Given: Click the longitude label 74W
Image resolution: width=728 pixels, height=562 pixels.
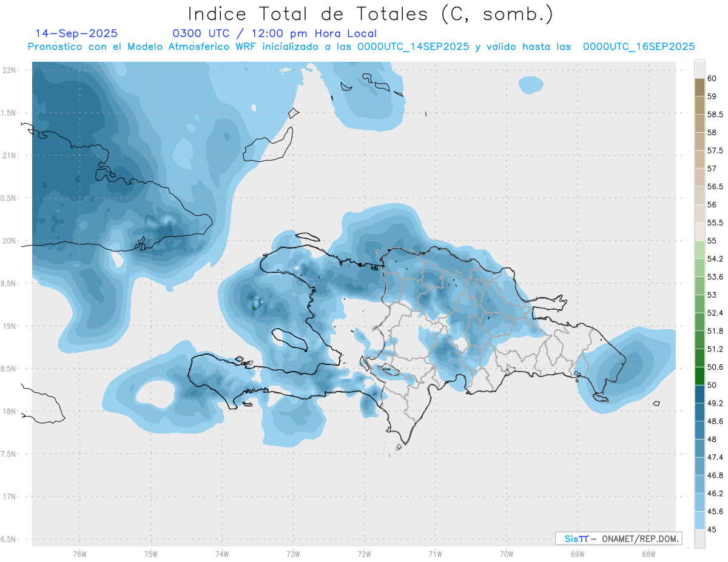Looking at the screenshot, I should point(222,554).
